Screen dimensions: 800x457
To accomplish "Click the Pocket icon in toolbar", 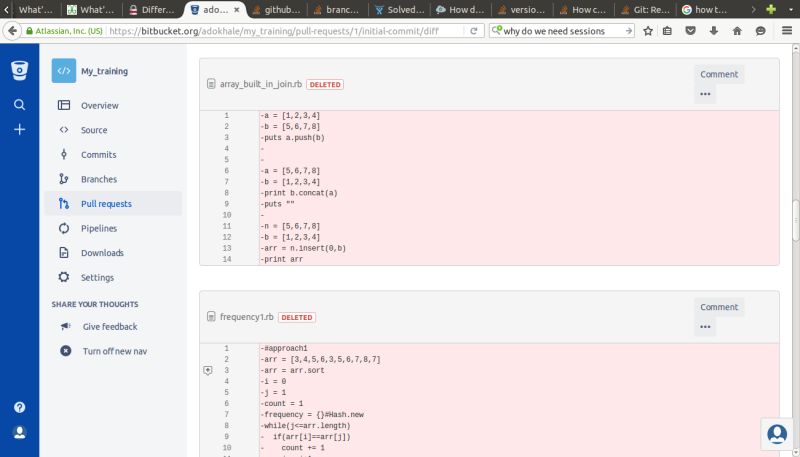I will tap(690, 31).
